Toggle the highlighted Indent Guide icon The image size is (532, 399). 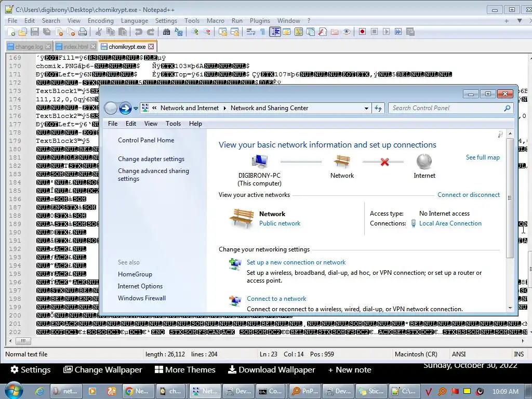coord(275,32)
